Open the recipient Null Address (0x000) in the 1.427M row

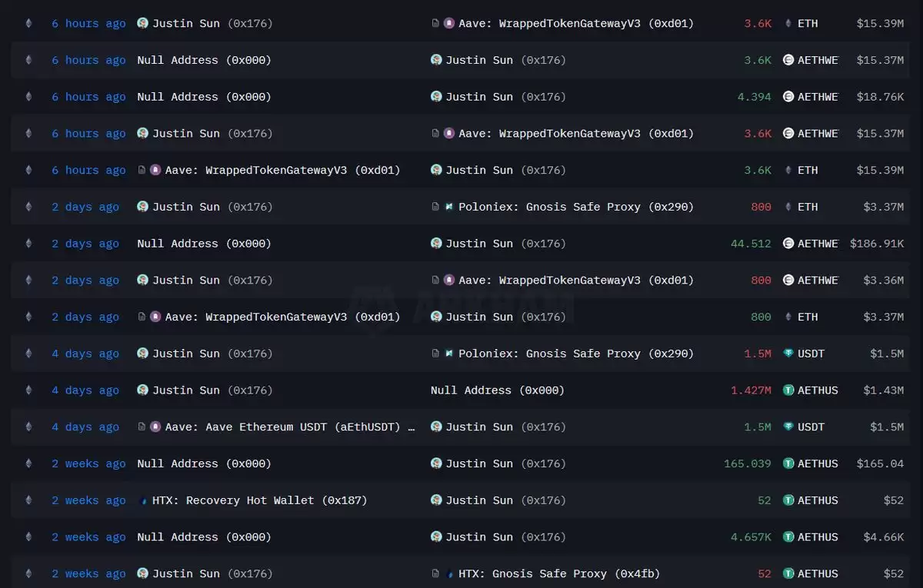pyautogui.click(x=498, y=390)
